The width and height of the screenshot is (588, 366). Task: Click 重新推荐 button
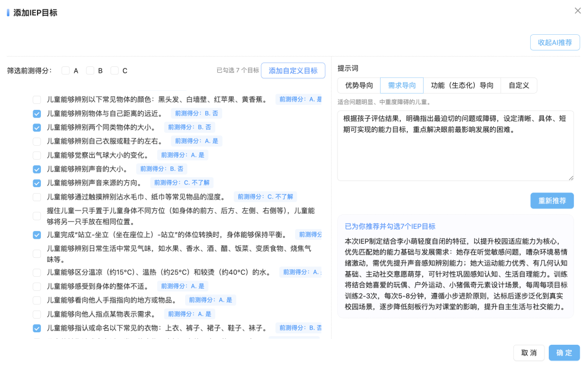pos(552,201)
